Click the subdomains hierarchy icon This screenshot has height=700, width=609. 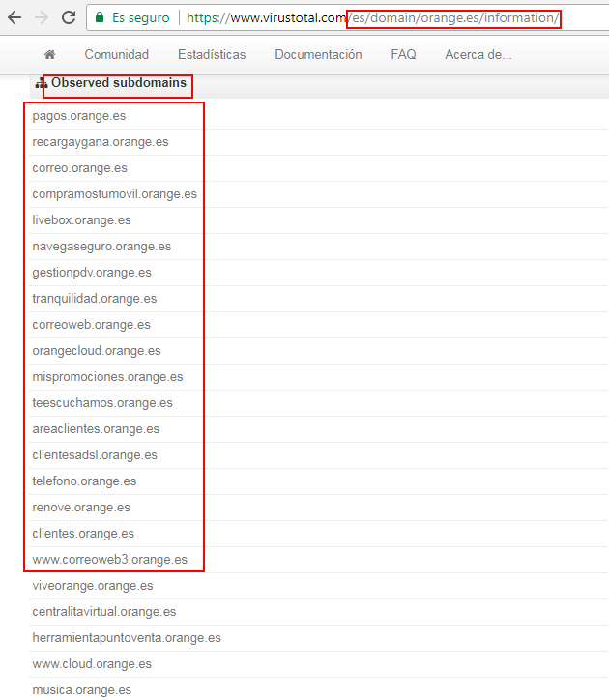coord(41,84)
